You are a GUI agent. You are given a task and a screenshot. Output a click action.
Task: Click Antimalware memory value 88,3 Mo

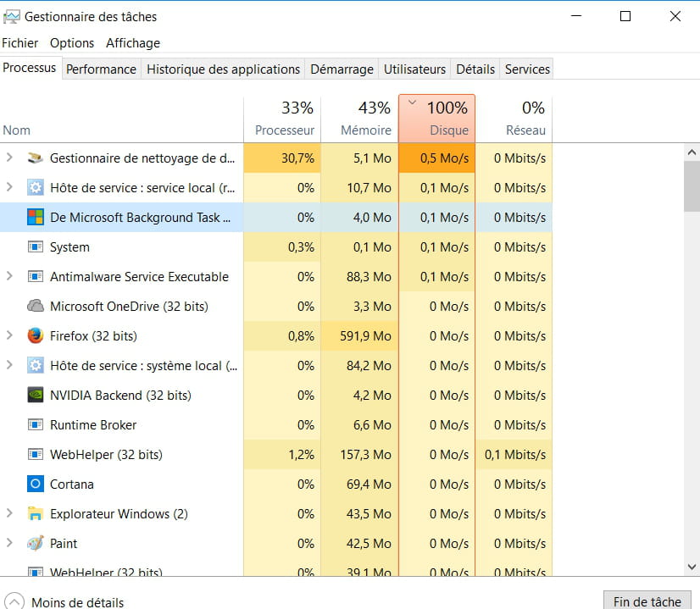[369, 277]
